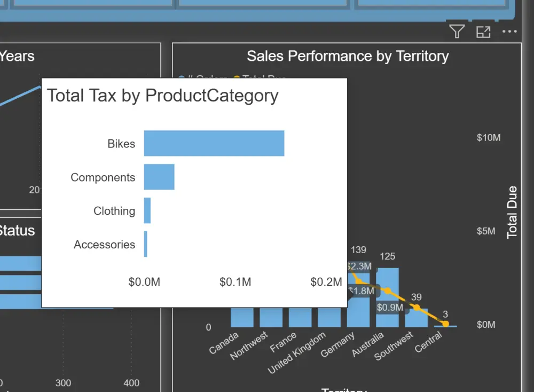Screen dimensions: 534x392
Task: Select the Components bar
Action: point(159,177)
